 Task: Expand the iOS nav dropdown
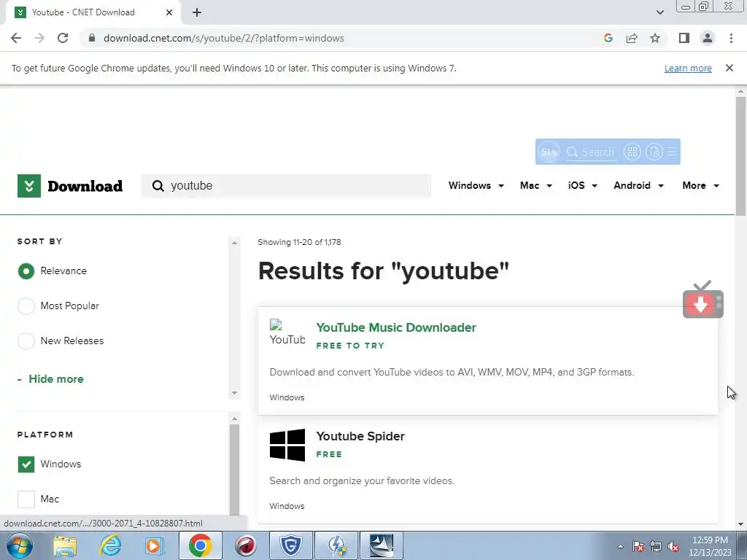[582, 186]
